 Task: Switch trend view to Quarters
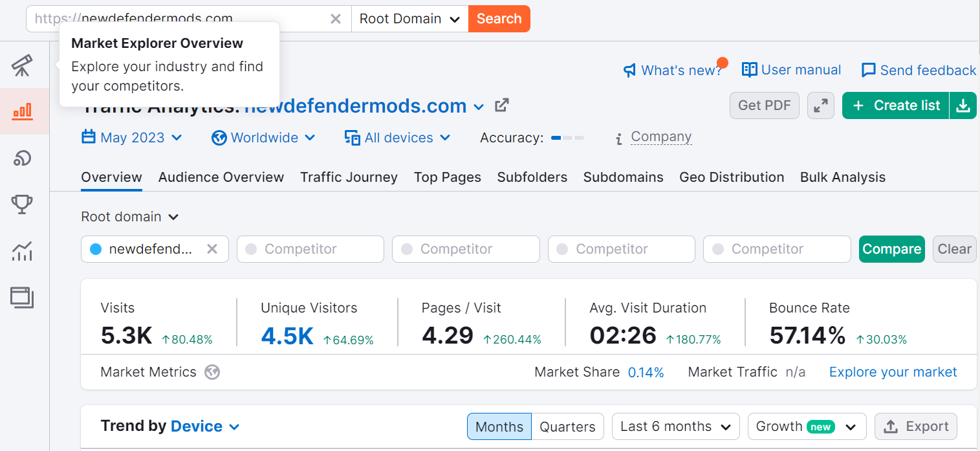click(x=567, y=426)
